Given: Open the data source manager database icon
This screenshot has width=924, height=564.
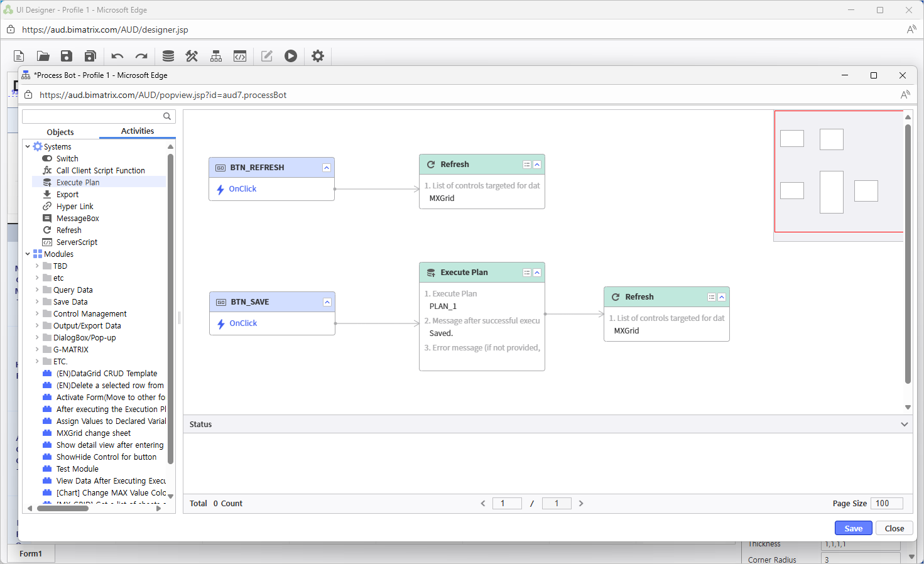Looking at the screenshot, I should click(167, 56).
